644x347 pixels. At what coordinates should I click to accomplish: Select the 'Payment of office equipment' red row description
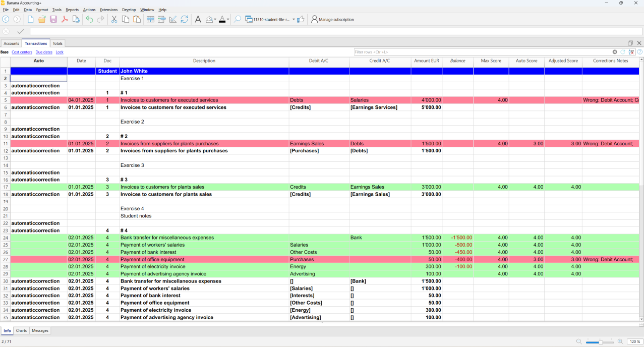pyautogui.click(x=204, y=259)
